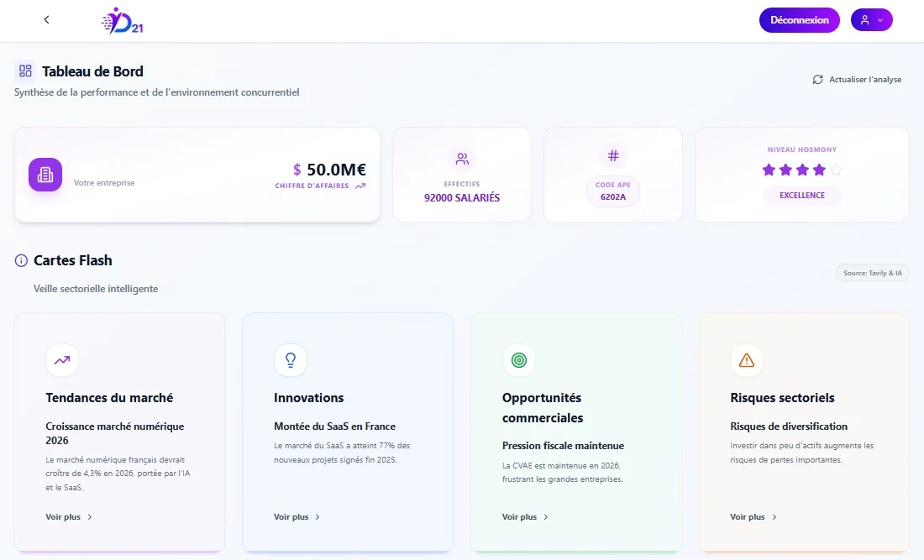Refresh via Actualiser l'analyse
The height and width of the screenshot is (560, 924).
click(857, 80)
